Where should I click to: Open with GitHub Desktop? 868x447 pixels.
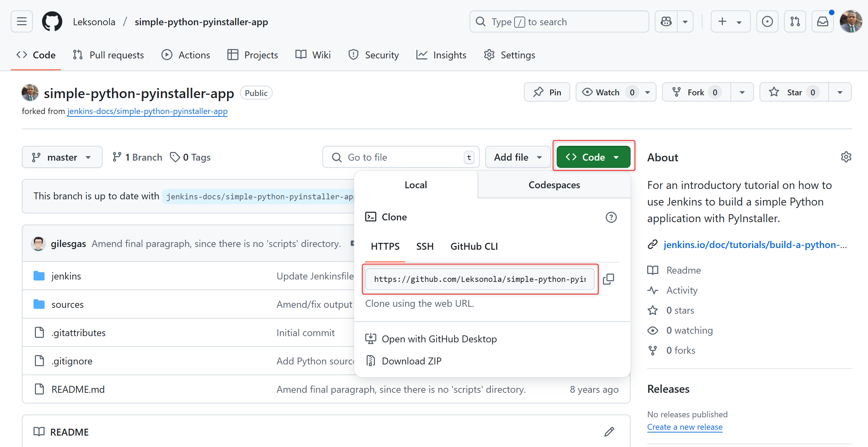(431, 339)
